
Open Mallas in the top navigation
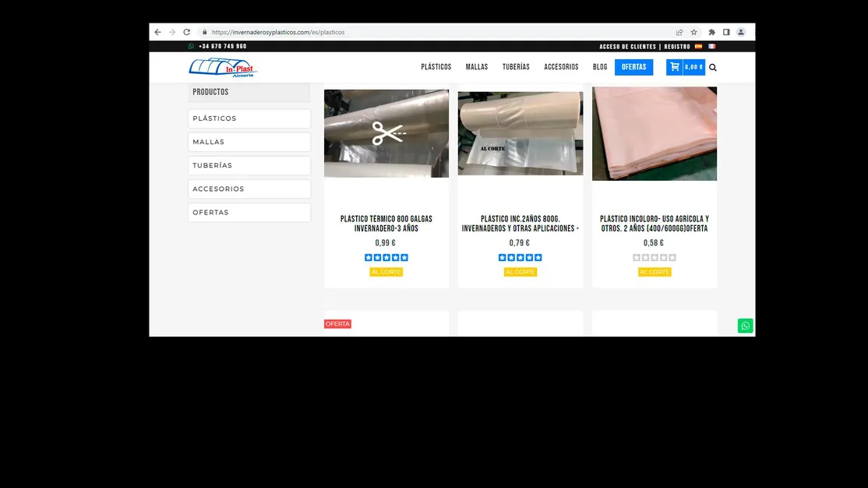point(477,67)
